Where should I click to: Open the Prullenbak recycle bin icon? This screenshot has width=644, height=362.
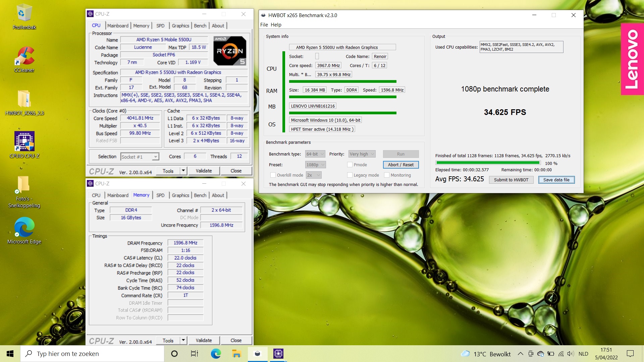click(24, 17)
